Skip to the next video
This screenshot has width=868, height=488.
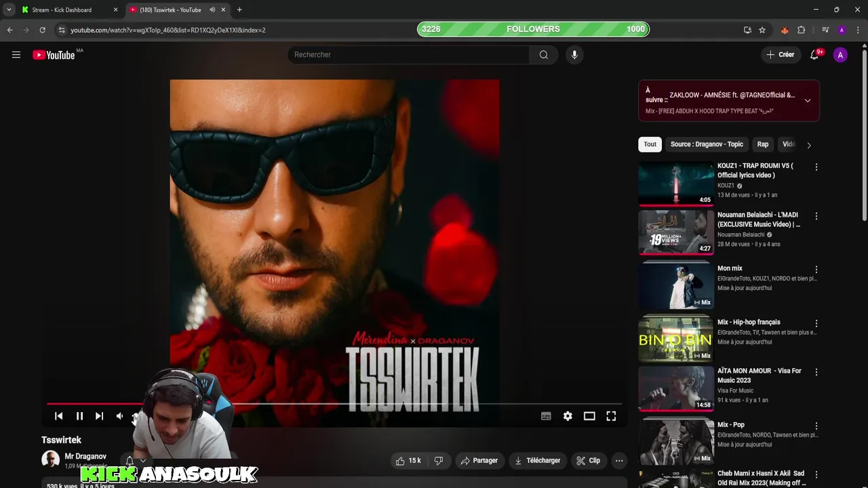coord(99,416)
